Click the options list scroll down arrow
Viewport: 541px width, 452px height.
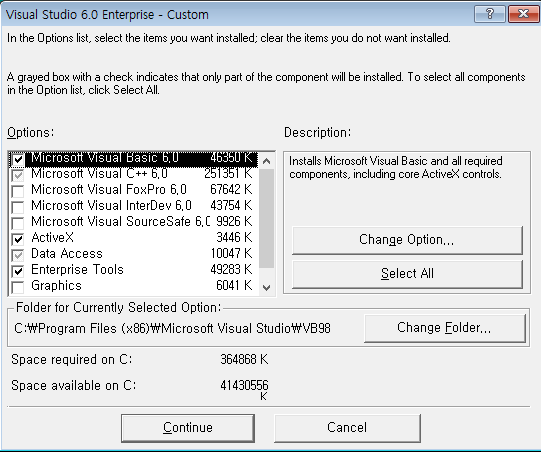(x=266, y=287)
